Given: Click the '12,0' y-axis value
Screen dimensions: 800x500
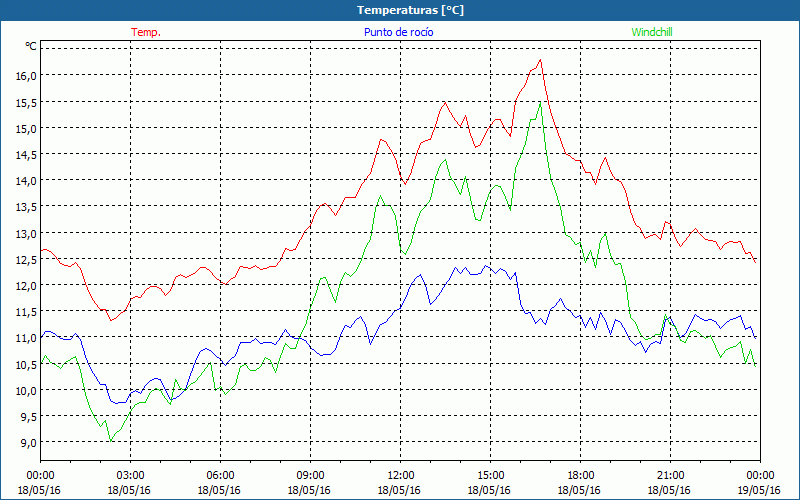Looking at the screenshot, I should click(x=27, y=285).
